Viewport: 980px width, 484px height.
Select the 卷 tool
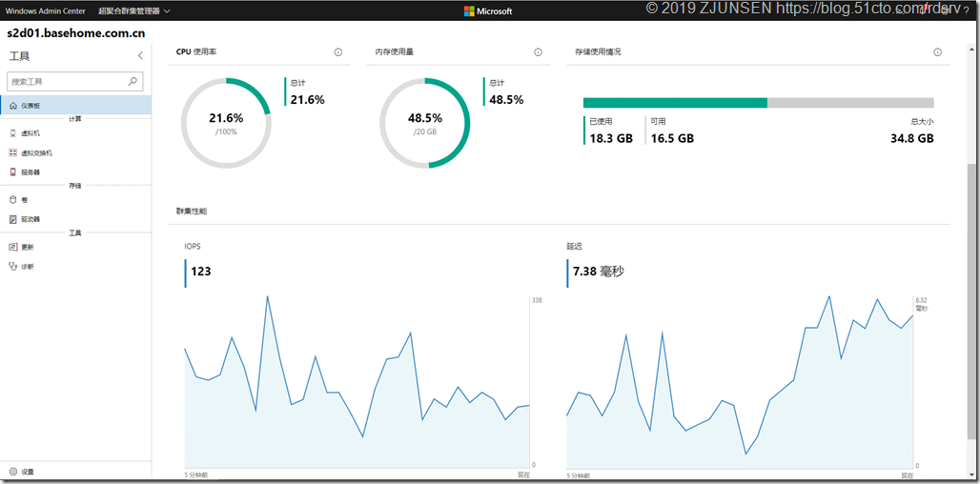pos(75,200)
